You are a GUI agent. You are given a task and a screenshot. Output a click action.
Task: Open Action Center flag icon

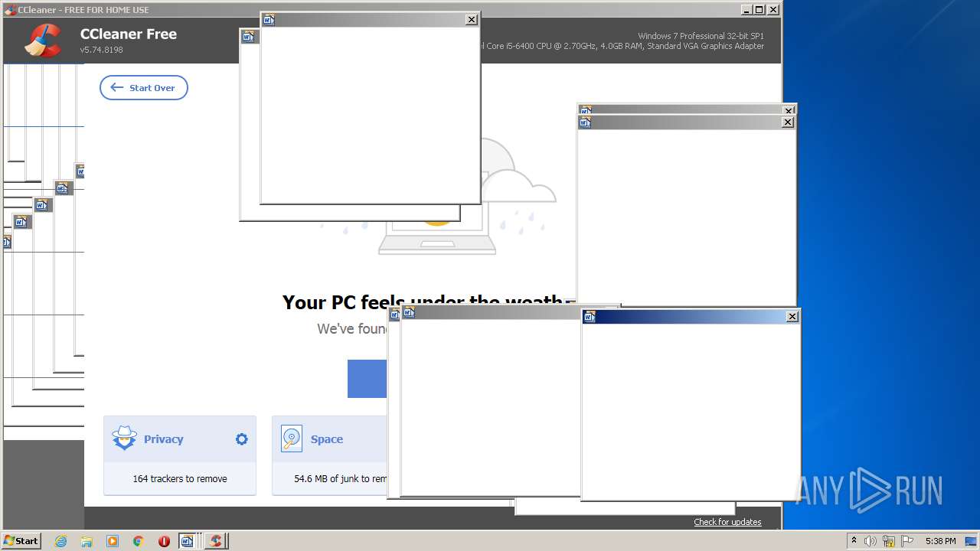coord(907,541)
